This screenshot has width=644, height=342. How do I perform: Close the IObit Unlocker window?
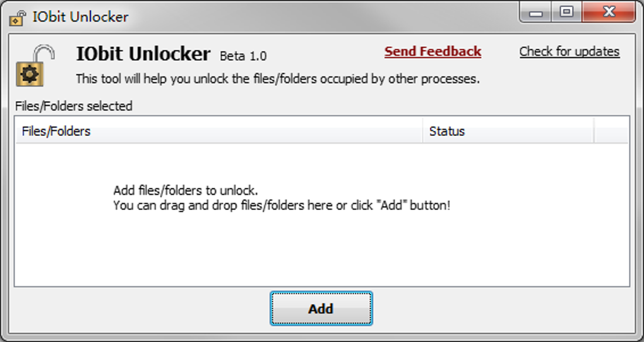(x=609, y=12)
